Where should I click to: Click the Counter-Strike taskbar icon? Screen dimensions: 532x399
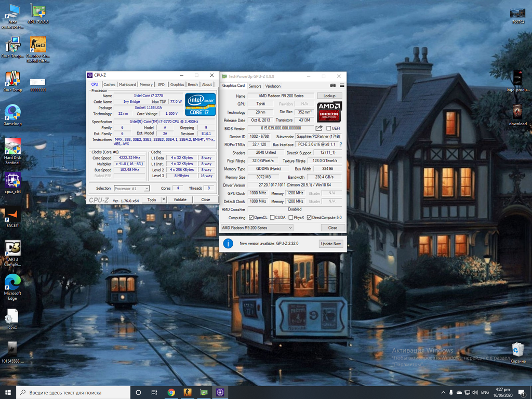tap(187, 392)
